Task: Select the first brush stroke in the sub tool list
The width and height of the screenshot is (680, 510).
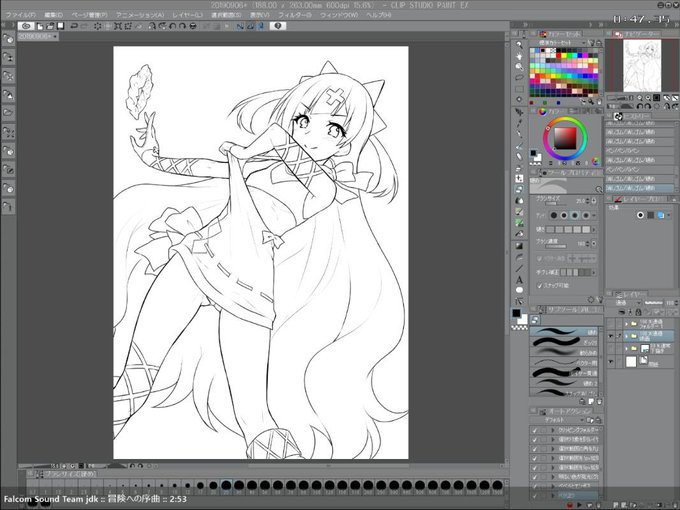Action: point(564,331)
